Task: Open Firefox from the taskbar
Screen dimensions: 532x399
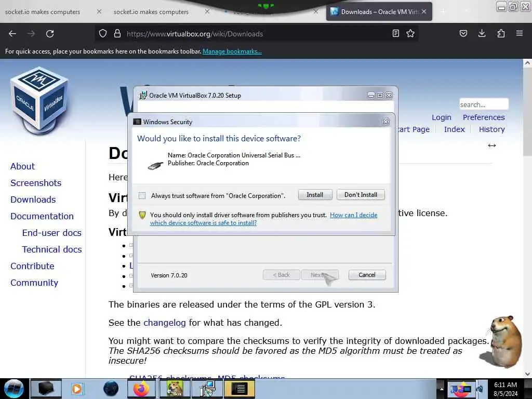Action: click(x=141, y=389)
